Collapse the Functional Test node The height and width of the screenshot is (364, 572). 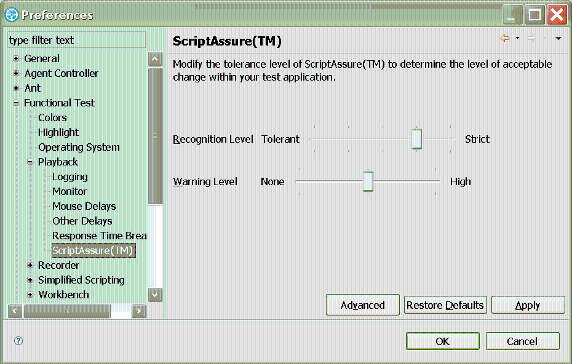[x=16, y=103]
